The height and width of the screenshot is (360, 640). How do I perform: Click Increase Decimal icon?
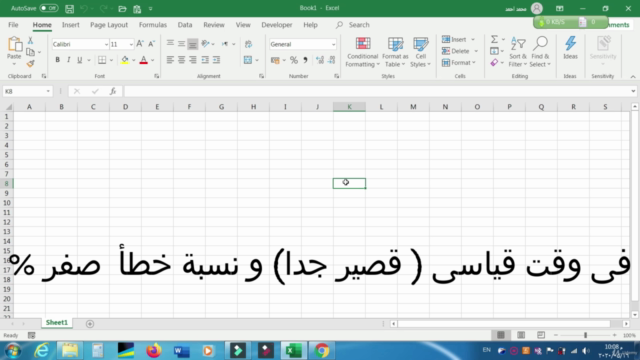coord(320,60)
